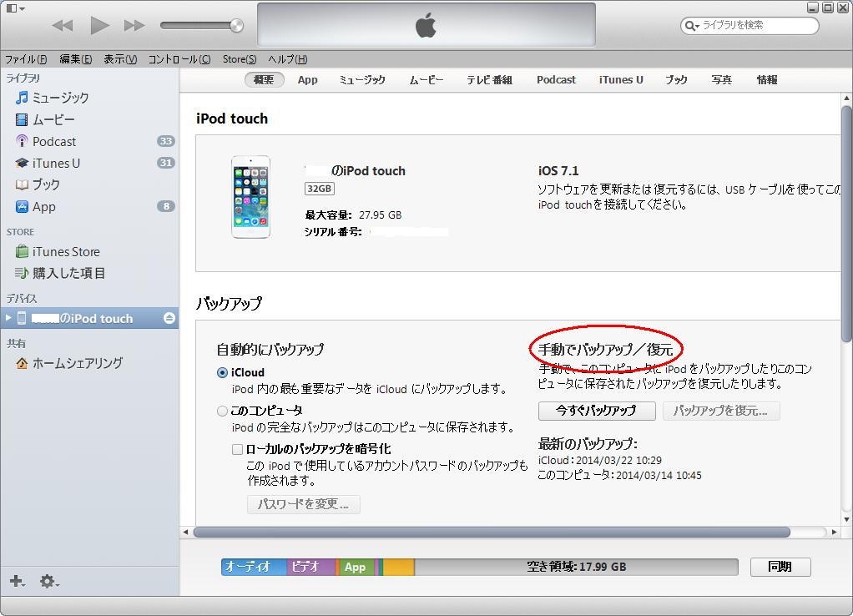The height and width of the screenshot is (616, 853).
Task: Switch to the 情報 tab
Action: (767, 79)
